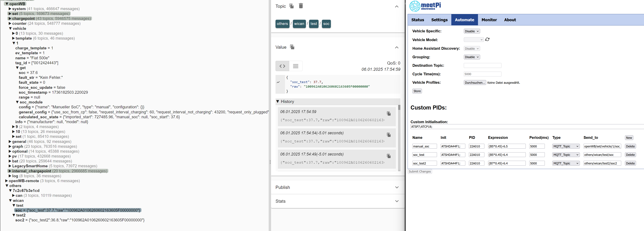This screenshot has height=231, width=644.
Task: Copy the value with clipboard icon
Action: coord(292,47)
